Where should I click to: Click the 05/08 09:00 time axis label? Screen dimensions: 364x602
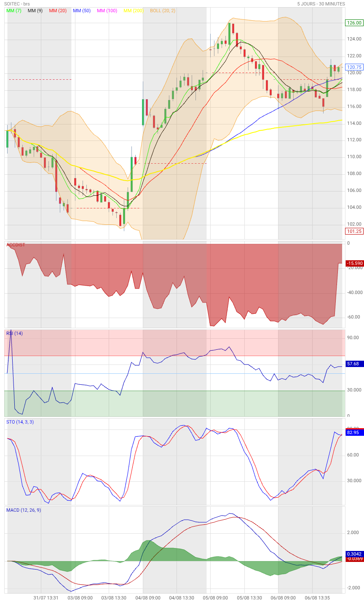(x=215, y=598)
